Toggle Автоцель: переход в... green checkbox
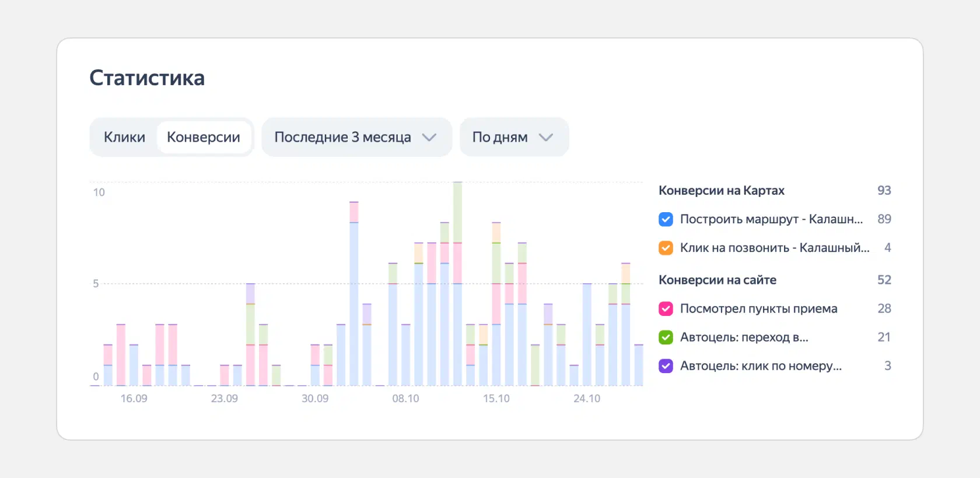This screenshot has height=478, width=980. coord(666,337)
